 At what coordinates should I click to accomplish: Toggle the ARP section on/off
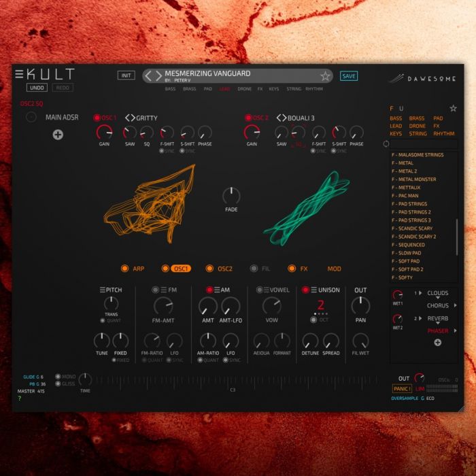point(124,269)
